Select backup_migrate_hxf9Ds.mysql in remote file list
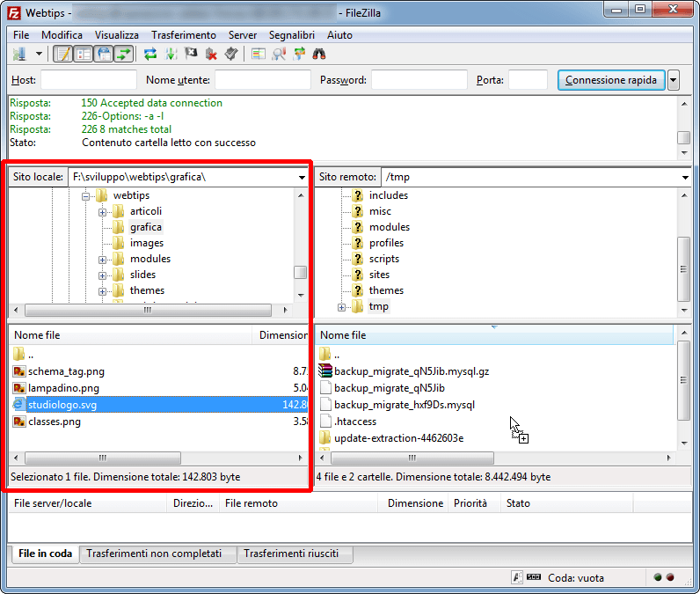This screenshot has height=594, width=700. pos(404,405)
